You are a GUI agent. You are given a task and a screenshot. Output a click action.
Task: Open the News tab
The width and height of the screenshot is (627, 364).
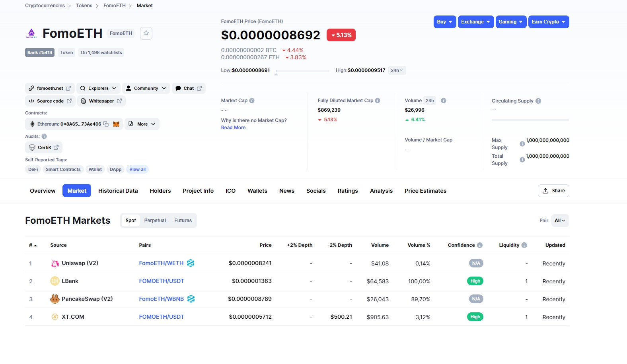click(287, 191)
